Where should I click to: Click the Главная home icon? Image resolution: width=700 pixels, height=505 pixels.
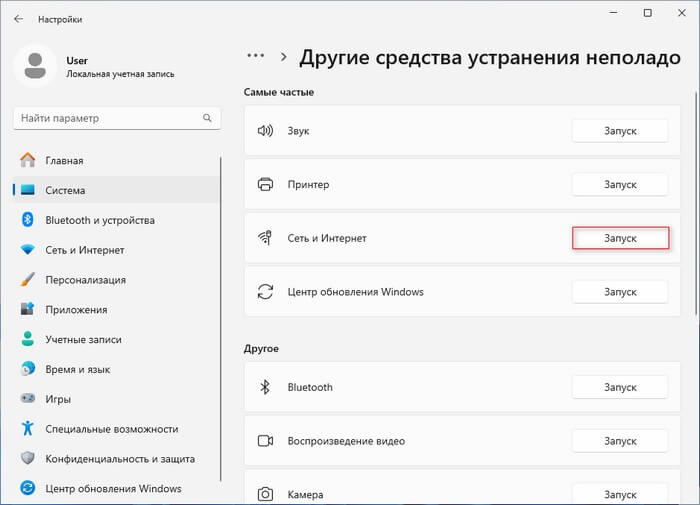(28, 160)
